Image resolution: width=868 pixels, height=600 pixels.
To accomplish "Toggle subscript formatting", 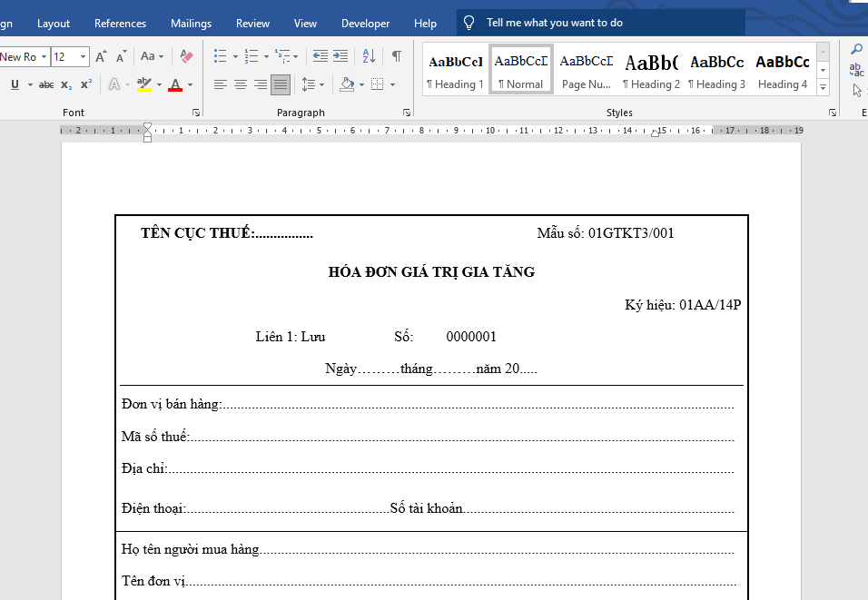I will pyautogui.click(x=66, y=84).
